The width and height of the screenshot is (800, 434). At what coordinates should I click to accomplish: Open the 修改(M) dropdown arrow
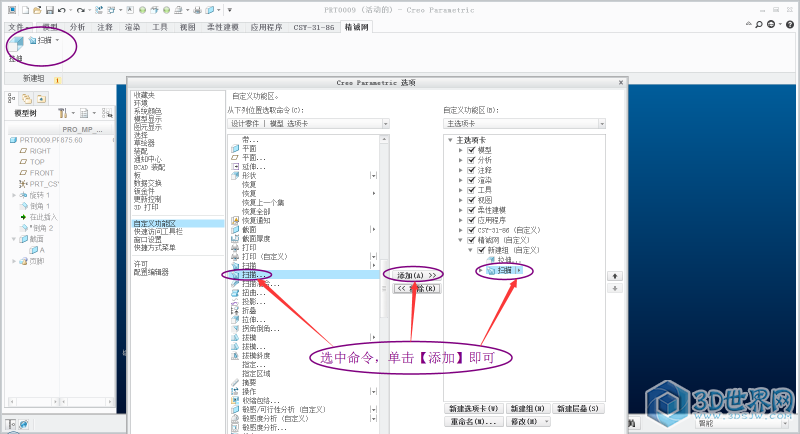click(x=546, y=422)
